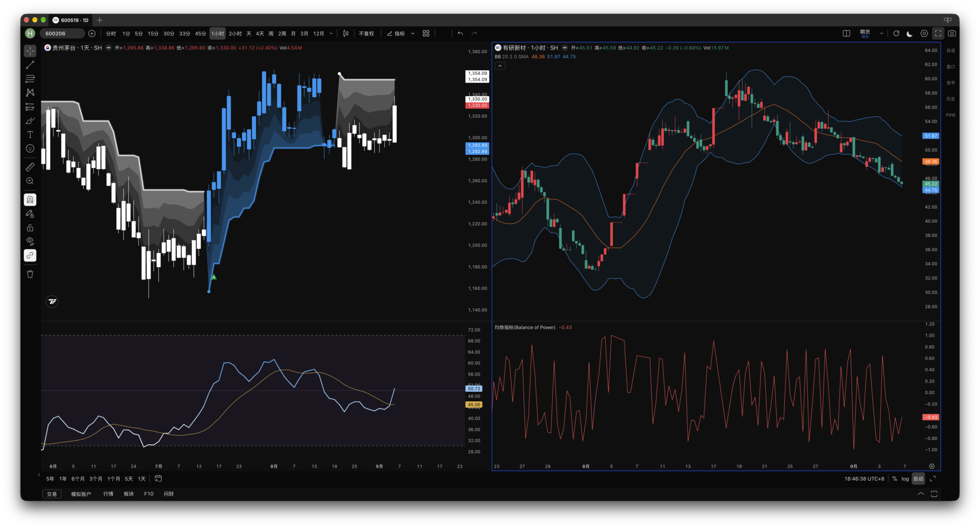This screenshot has height=528, width=980.
Task: Open the PINE editor side panel
Action: [950, 115]
